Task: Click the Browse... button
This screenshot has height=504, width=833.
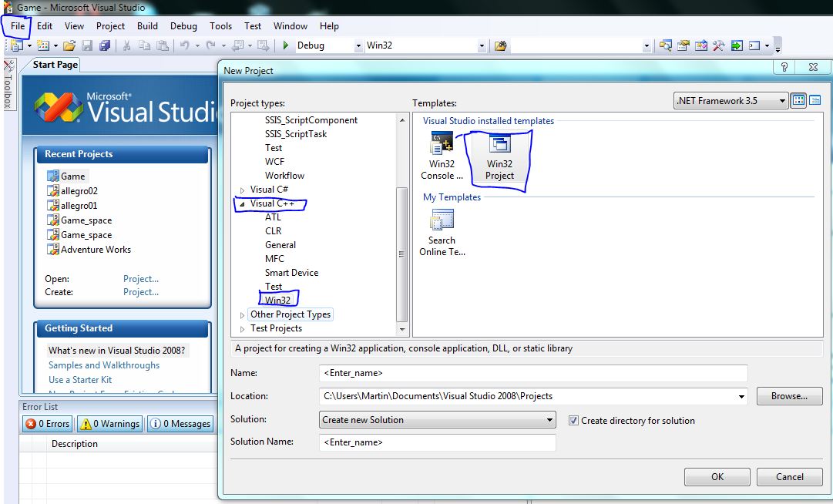Action: 789,396
